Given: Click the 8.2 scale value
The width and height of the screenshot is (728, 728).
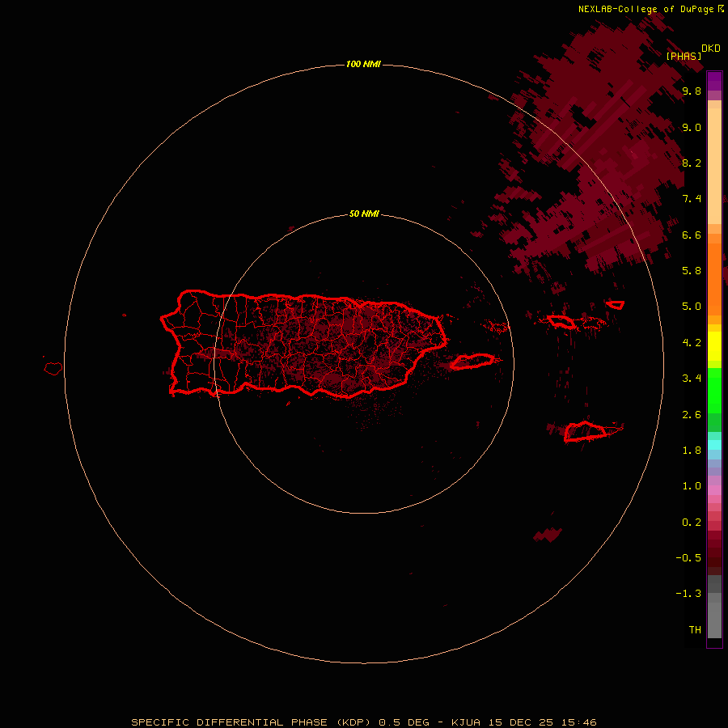Looking at the screenshot, I should click(692, 163).
